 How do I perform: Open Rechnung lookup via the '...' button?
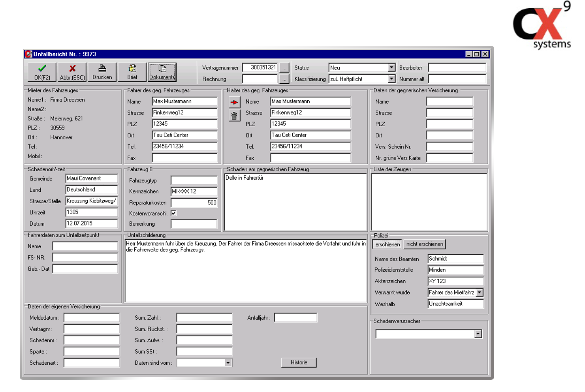click(x=284, y=79)
